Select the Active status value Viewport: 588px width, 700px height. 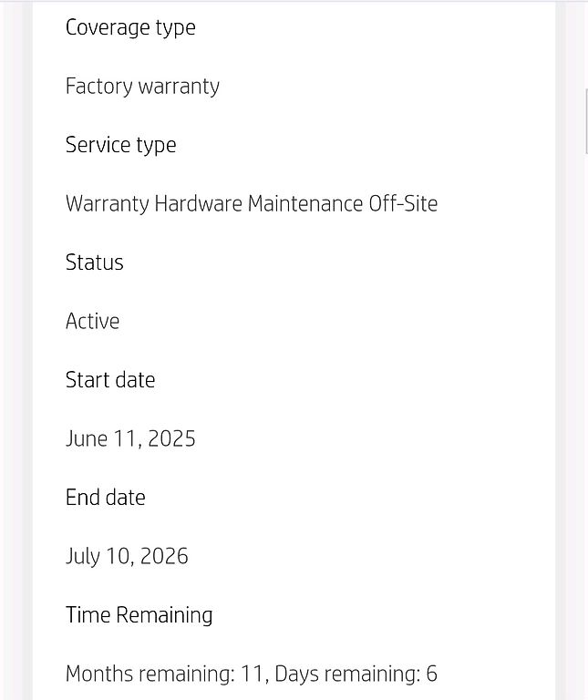point(92,322)
